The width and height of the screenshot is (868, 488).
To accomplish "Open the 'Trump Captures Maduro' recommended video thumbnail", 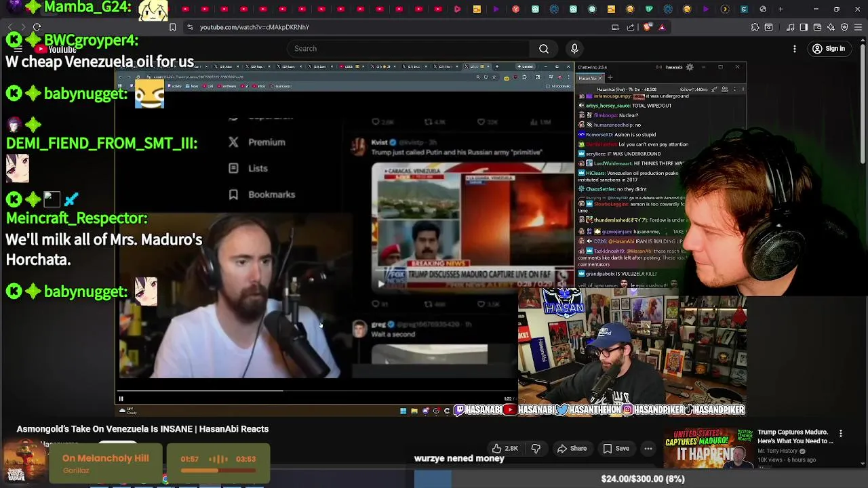I will click(x=708, y=449).
